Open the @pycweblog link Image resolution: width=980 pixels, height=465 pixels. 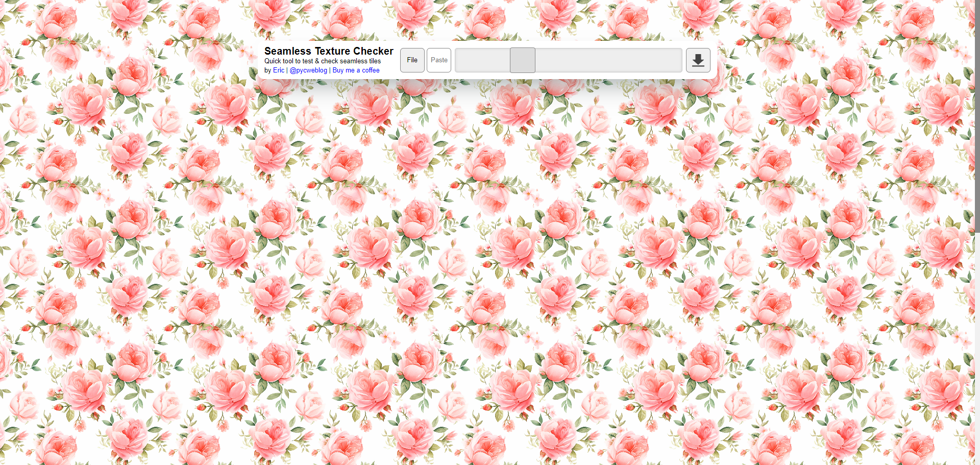pyautogui.click(x=308, y=70)
